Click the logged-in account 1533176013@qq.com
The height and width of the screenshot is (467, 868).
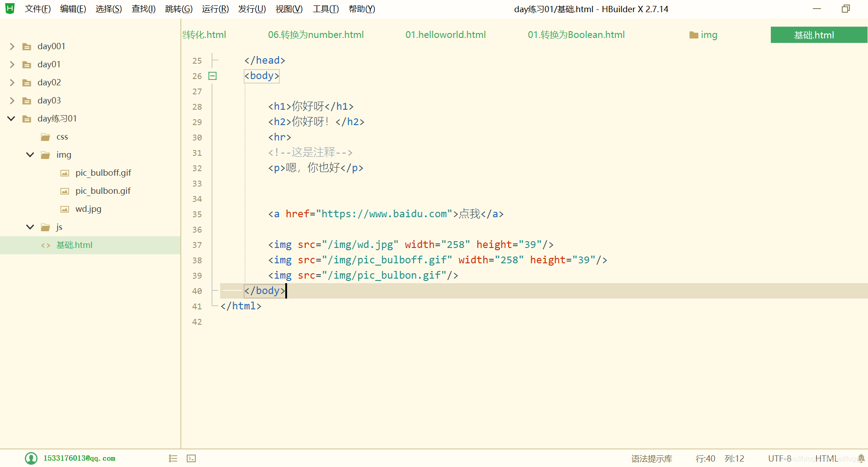click(79, 458)
